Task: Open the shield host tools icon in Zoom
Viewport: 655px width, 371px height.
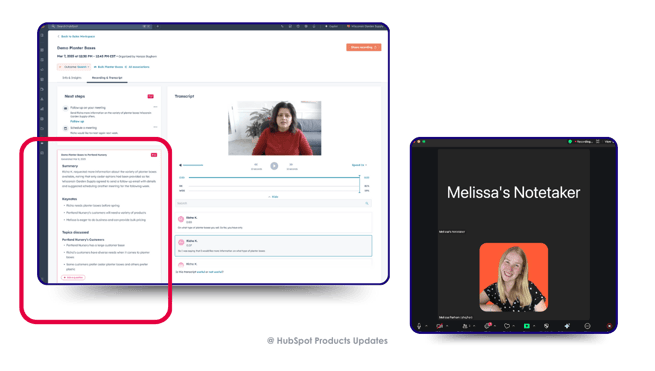Action: pyautogui.click(x=546, y=326)
